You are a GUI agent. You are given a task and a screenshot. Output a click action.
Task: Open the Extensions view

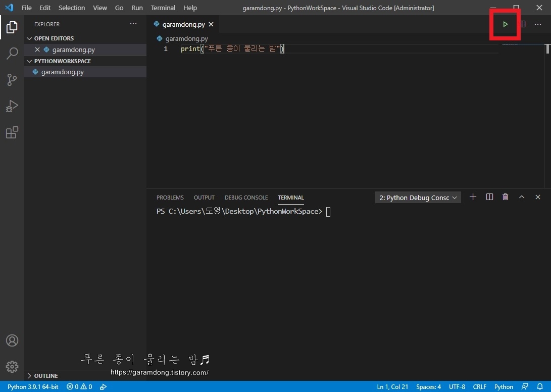click(x=12, y=132)
